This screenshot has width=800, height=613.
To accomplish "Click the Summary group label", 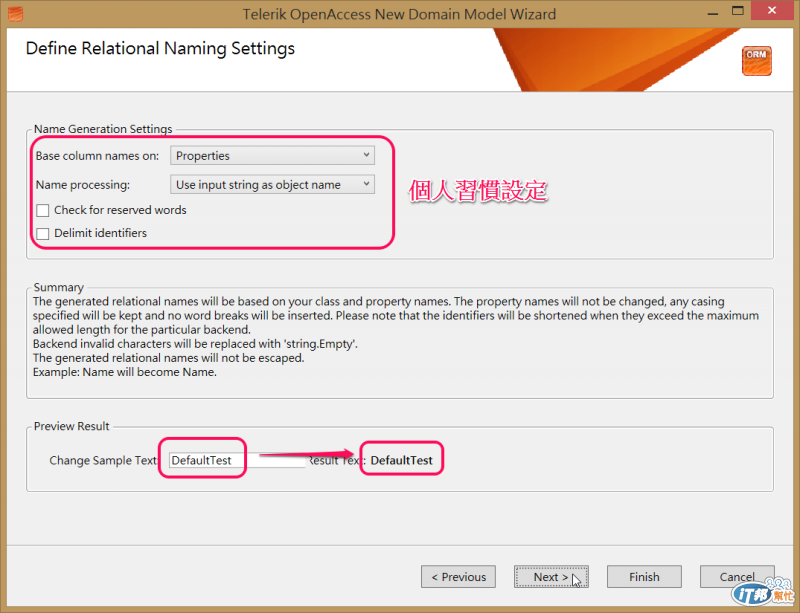I will [x=59, y=287].
